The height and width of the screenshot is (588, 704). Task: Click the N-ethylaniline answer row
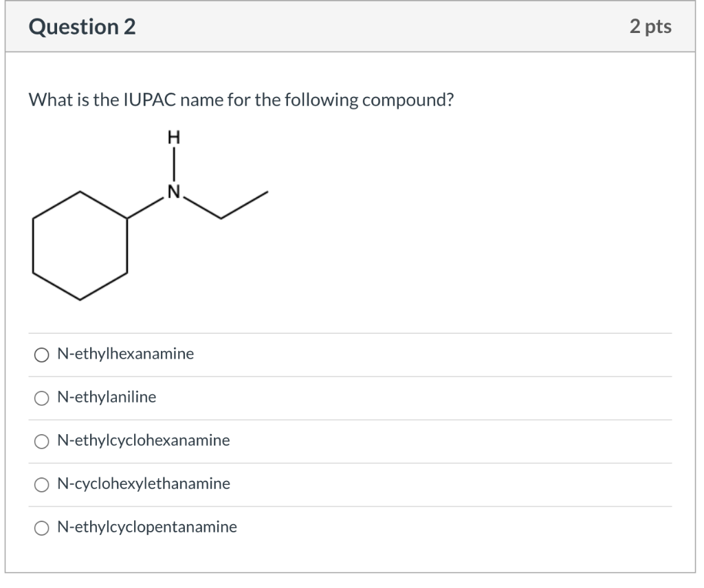coord(275,398)
